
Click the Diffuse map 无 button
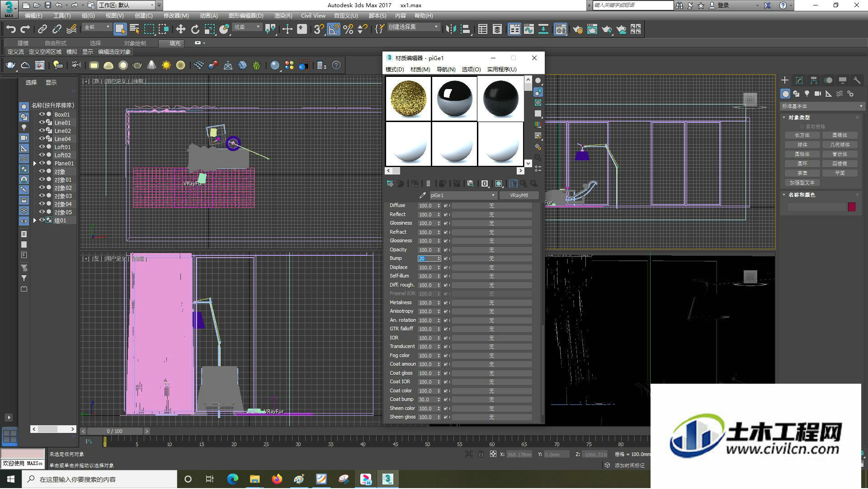[491, 206]
